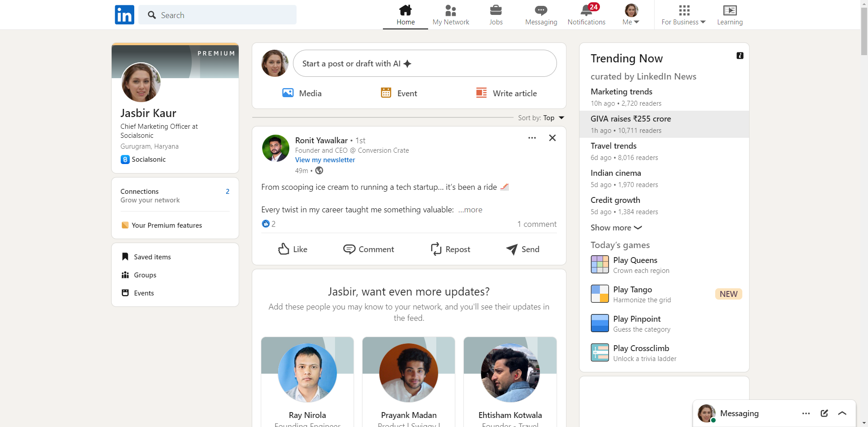868x427 pixels.
Task: Click Ronit Yawalkar's name link
Action: coord(321,141)
